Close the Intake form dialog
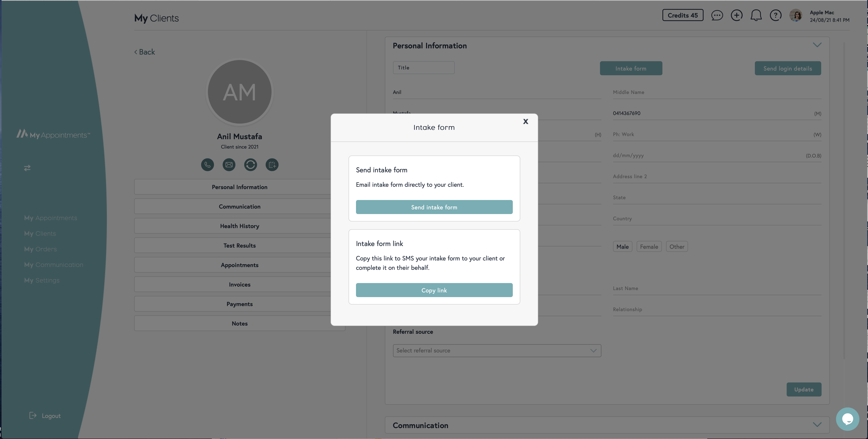This screenshot has height=439, width=868. tap(525, 121)
